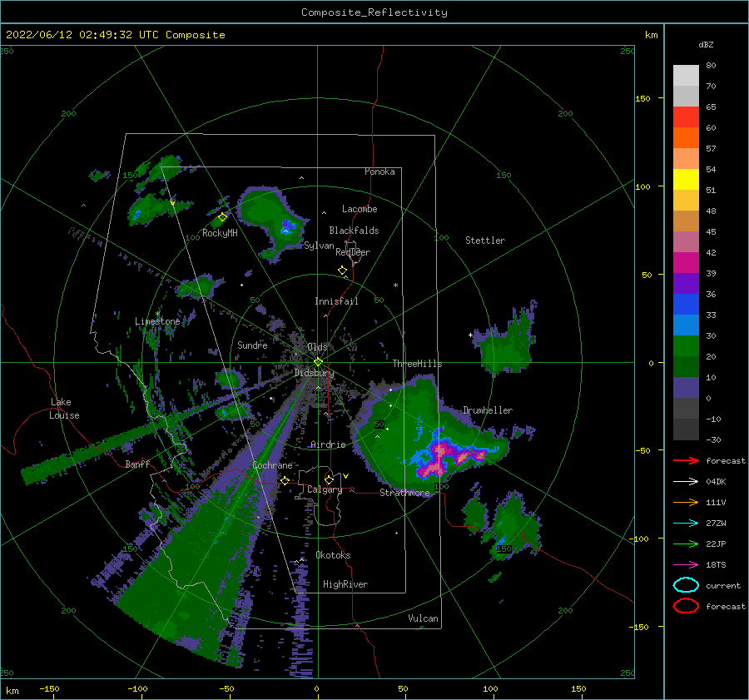The width and height of the screenshot is (749, 700).
Task: Click the green 22JP arrow legend icon
Action: point(686,544)
